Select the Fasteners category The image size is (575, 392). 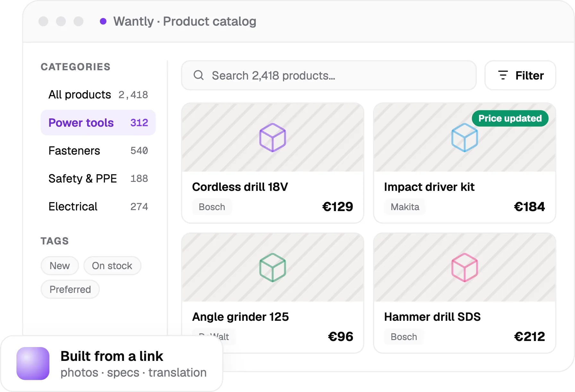(x=98, y=150)
